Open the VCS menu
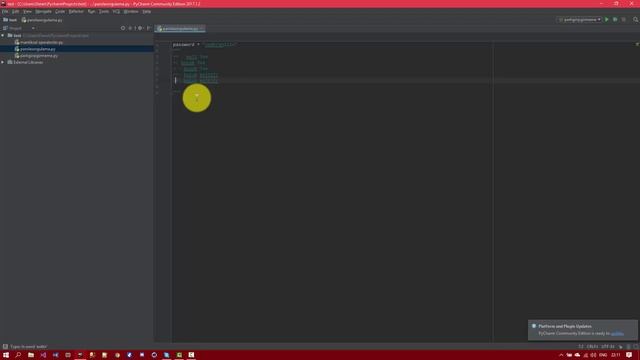This screenshot has height=360, width=640. (116, 11)
